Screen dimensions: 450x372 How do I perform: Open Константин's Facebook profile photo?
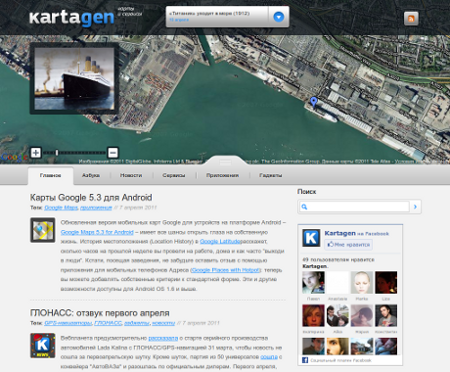pyautogui.click(x=386, y=316)
